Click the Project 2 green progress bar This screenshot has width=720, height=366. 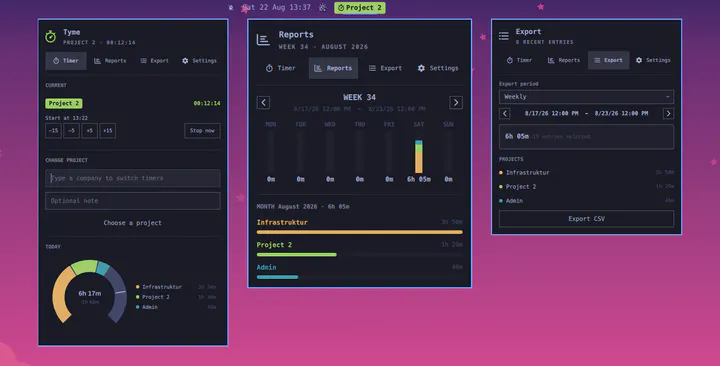tap(297, 254)
